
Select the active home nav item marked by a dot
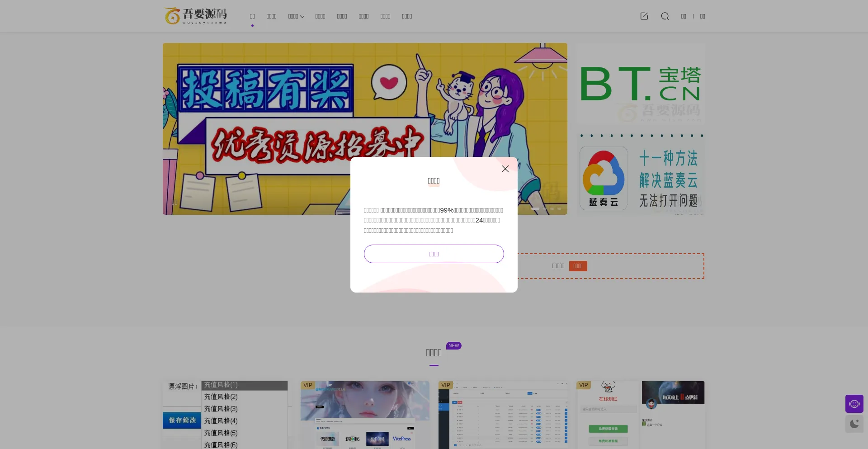252,16
